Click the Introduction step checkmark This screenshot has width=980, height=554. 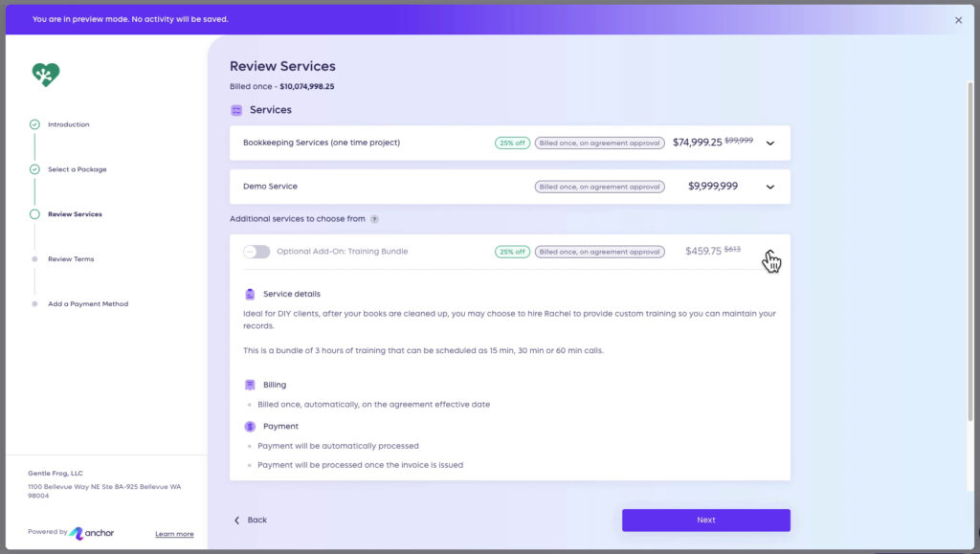click(33, 123)
